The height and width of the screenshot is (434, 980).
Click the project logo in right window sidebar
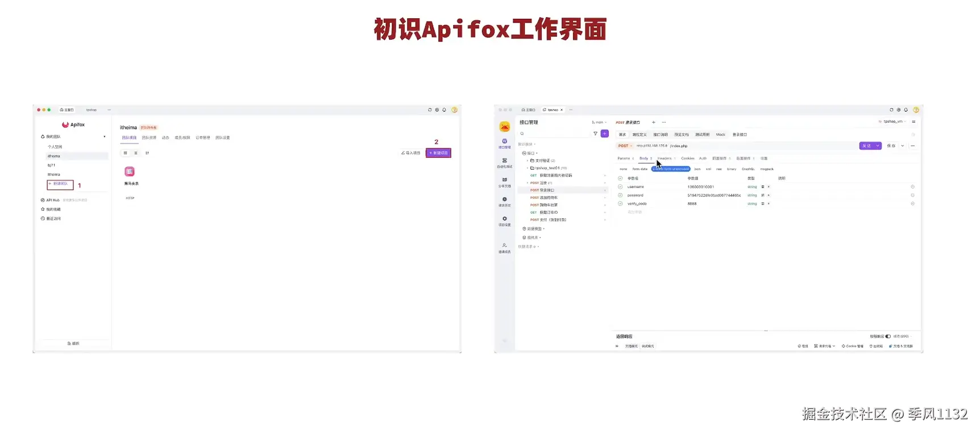click(505, 127)
